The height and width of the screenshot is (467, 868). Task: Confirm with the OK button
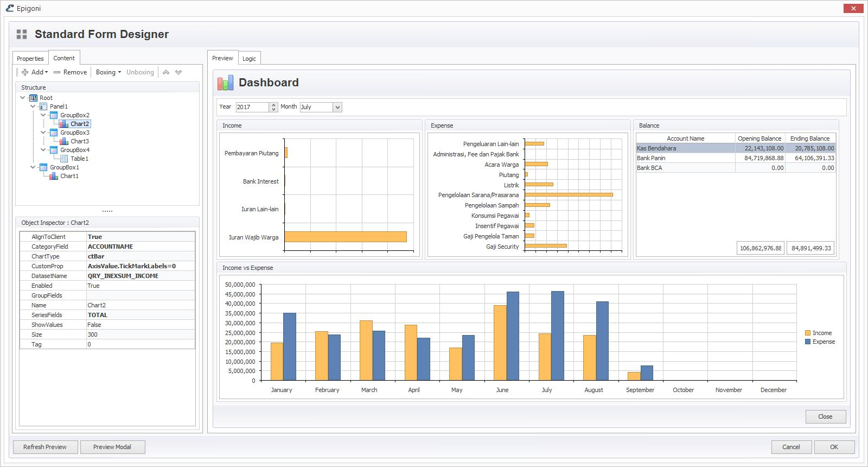tap(834, 447)
